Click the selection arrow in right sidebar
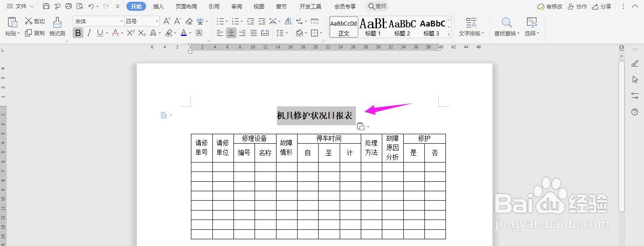This screenshot has height=246, width=644. coord(635,79)
